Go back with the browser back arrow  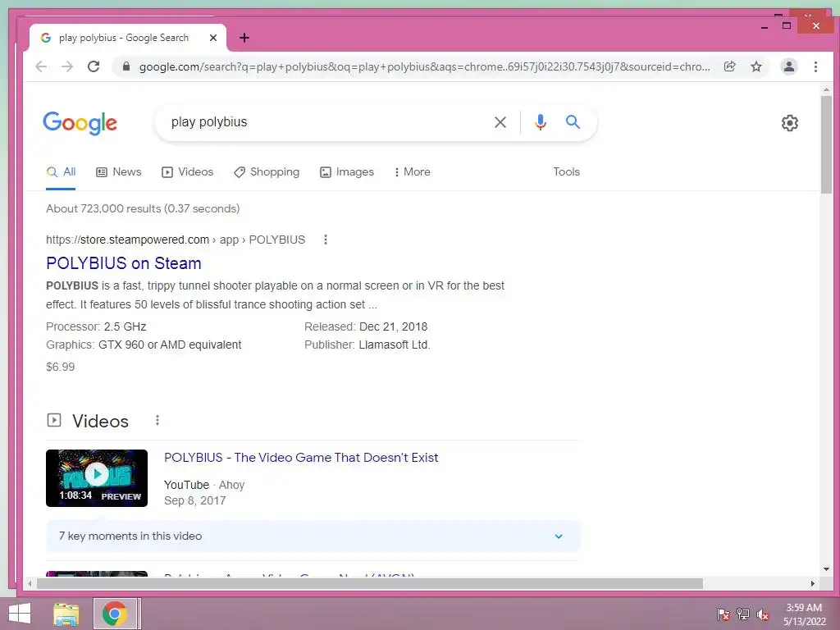pyautogui.click(x=41, y=66)
